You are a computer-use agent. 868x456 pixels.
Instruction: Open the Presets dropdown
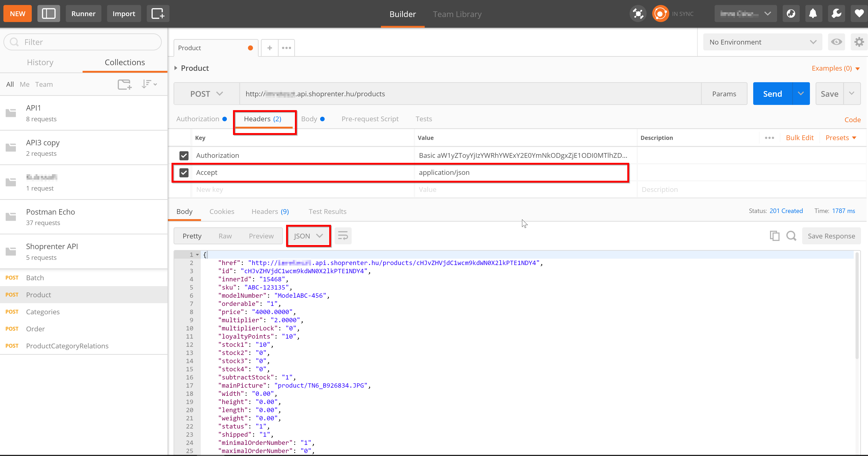pyautogui.click(x=840, y=138)
